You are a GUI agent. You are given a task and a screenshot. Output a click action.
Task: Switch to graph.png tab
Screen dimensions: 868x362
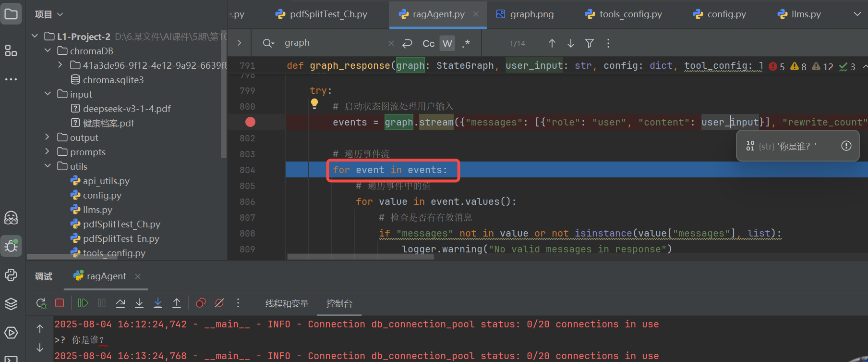[x=525, y=14]
